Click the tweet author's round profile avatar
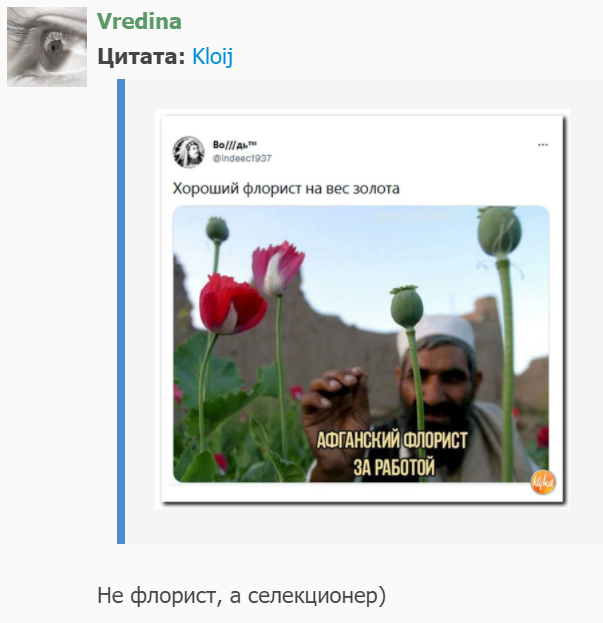The height and width of the screenshot is (623, 603). point(188,152)
